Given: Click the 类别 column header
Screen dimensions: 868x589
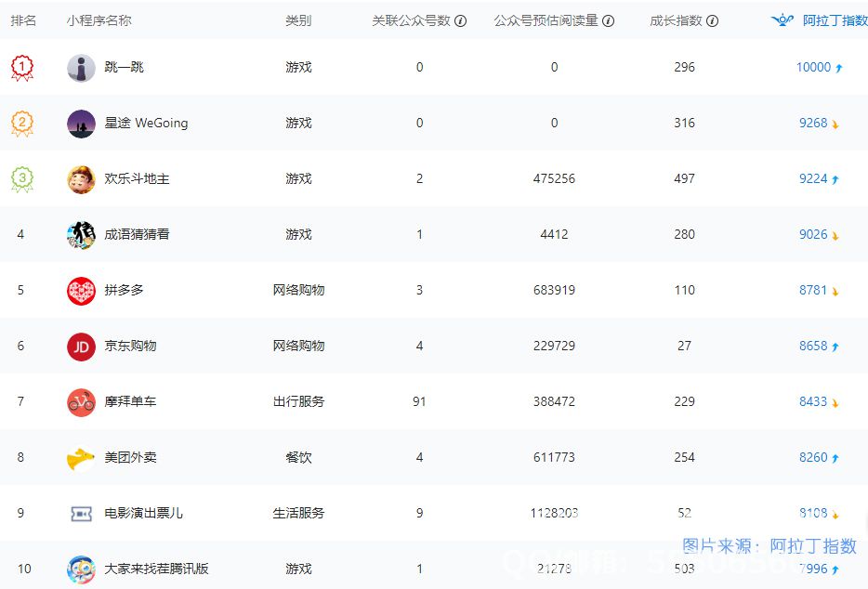Looking at the screenshot, I should pos(298,20).
